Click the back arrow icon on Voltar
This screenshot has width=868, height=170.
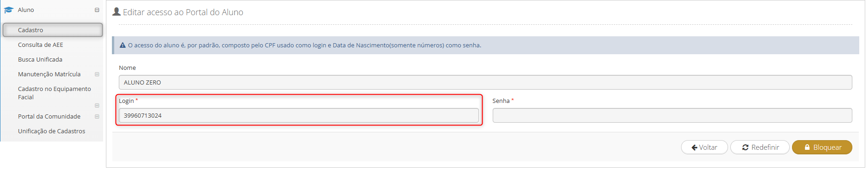(x=694, y=147)
